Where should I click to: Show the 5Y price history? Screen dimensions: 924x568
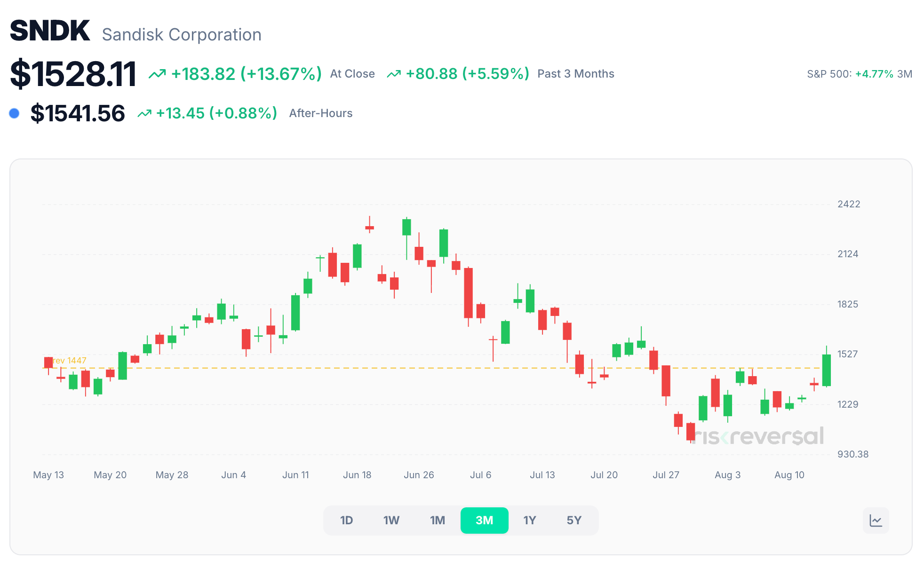coord(574,521)
